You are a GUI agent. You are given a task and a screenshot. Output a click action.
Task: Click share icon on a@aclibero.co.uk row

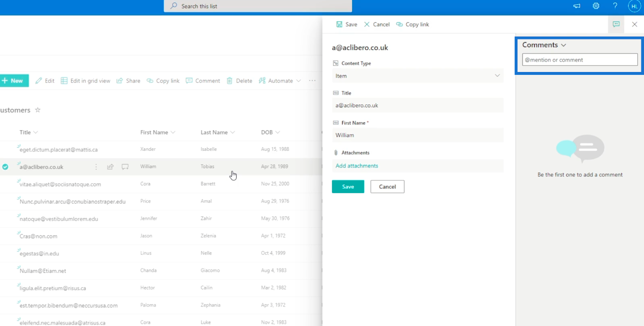pos(110,167)
